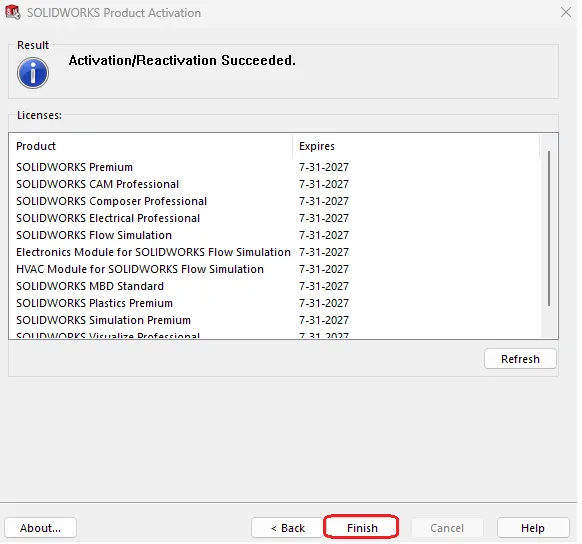Click expiry date of SOLIDWORKS MBD Standard
The width and height of the screenshot is (582, 544).
tap(324, 286)
